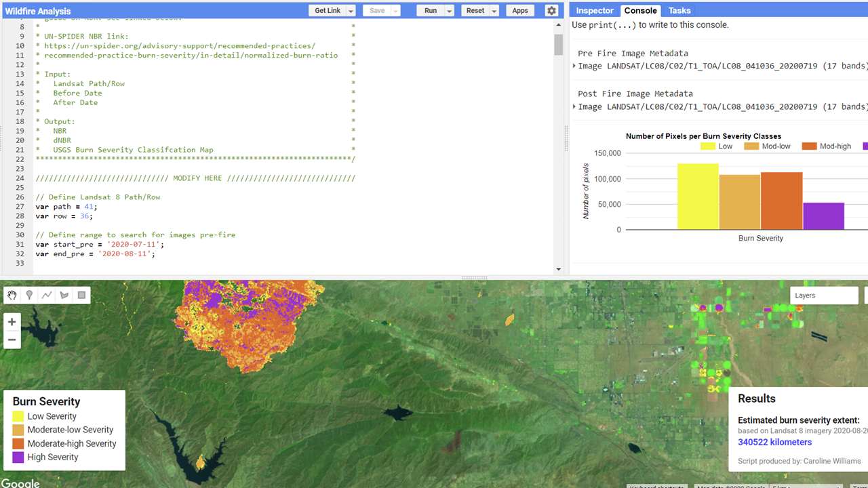Choose the add marker tool

[29, 295]
